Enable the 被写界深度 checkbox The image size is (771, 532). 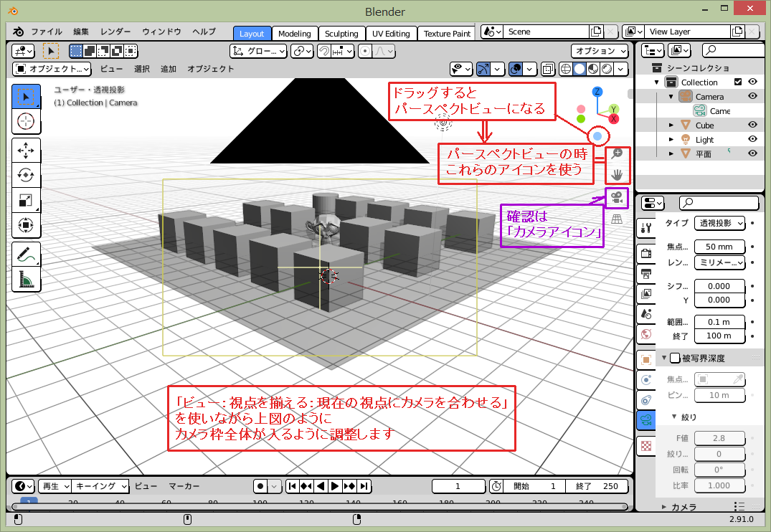coord(675,358)
